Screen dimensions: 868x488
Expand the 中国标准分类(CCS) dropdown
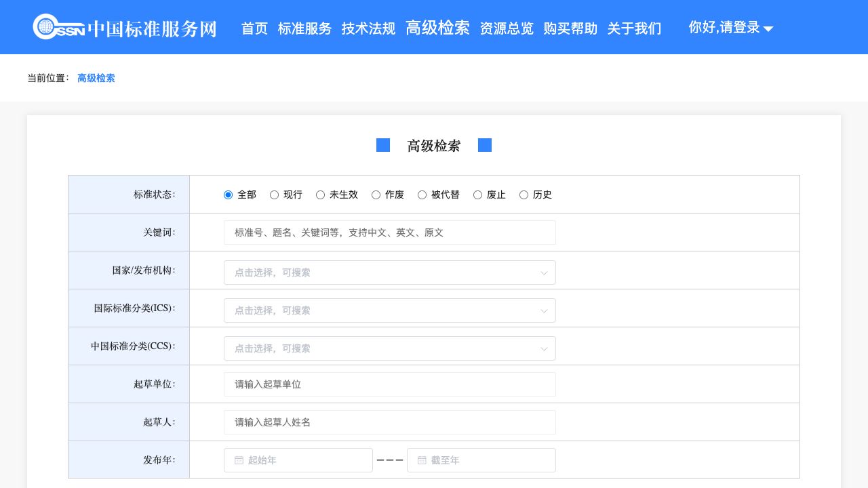(389, 348)
